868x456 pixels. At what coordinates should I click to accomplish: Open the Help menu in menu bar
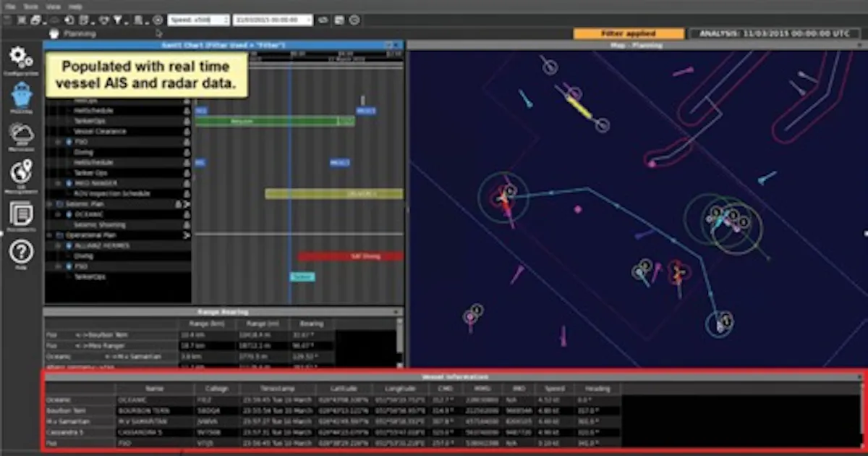point(75,6)
